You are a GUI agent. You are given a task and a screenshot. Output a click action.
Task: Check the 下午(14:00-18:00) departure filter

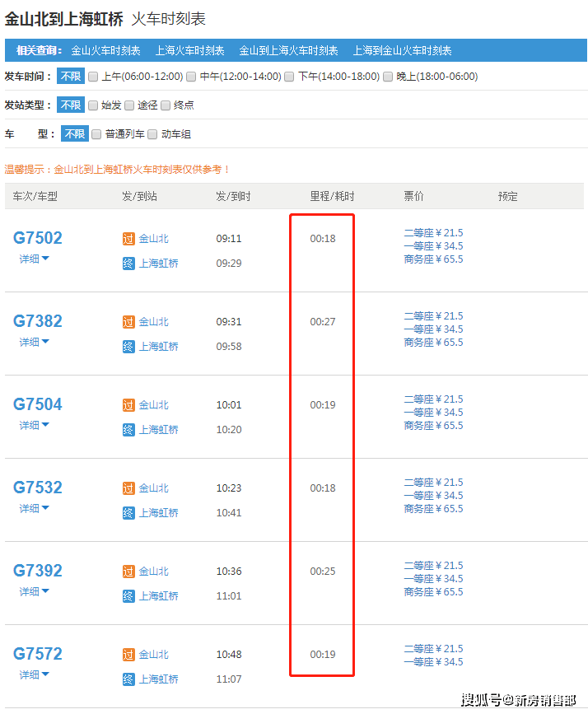(x=289, y=77)
